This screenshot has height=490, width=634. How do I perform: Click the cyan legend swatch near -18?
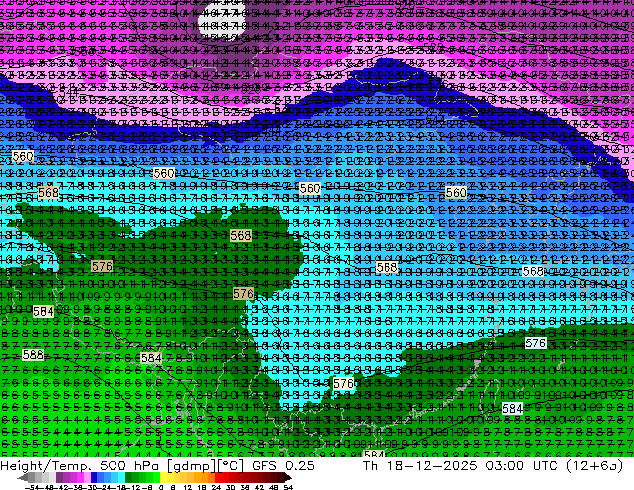(122, 477)
